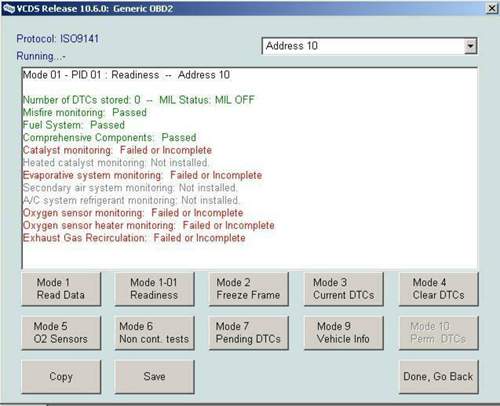Open Mode 9 Vehicle Info
This screenshot has height=406, width=500.
pos(344,333)
